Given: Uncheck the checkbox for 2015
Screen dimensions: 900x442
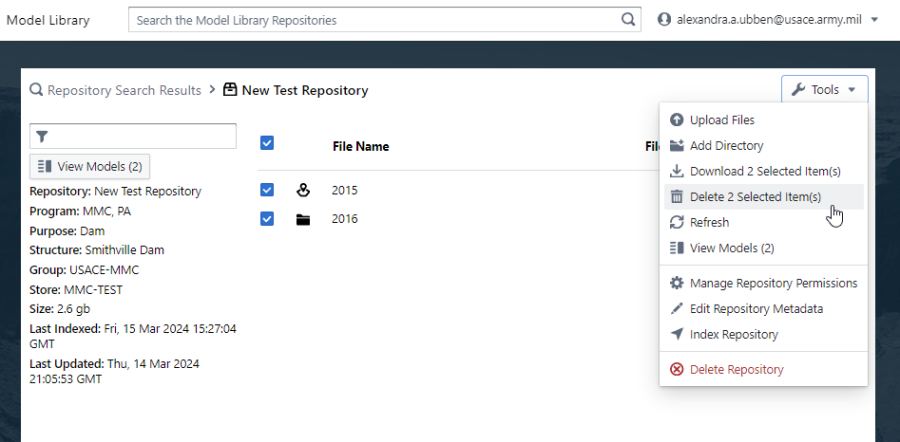Looking at the screenshot, I should coord(267,190).
